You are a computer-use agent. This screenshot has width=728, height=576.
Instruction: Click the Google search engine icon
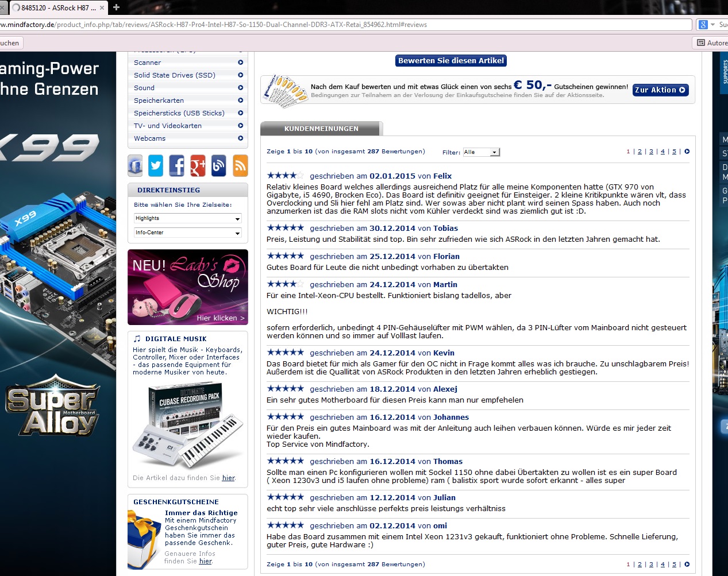pyautogui.click(x=702, y=25)
